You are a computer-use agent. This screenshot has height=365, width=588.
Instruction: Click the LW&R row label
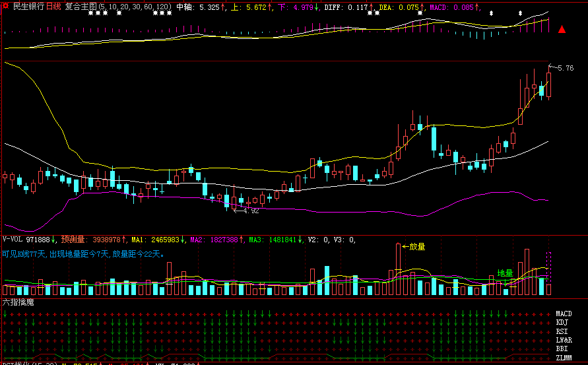pyautogui.click(x=564, y=340)
